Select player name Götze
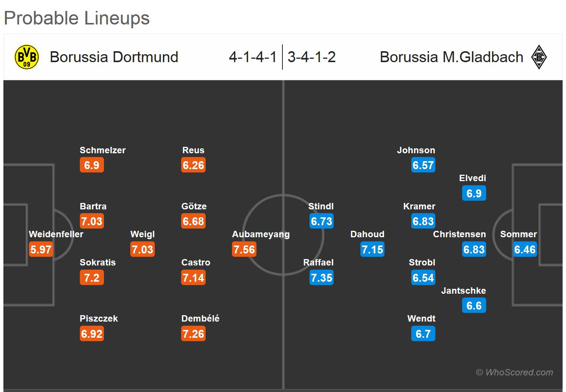The width and height of the screenshot is (566, 392). [x=194, y=206]
